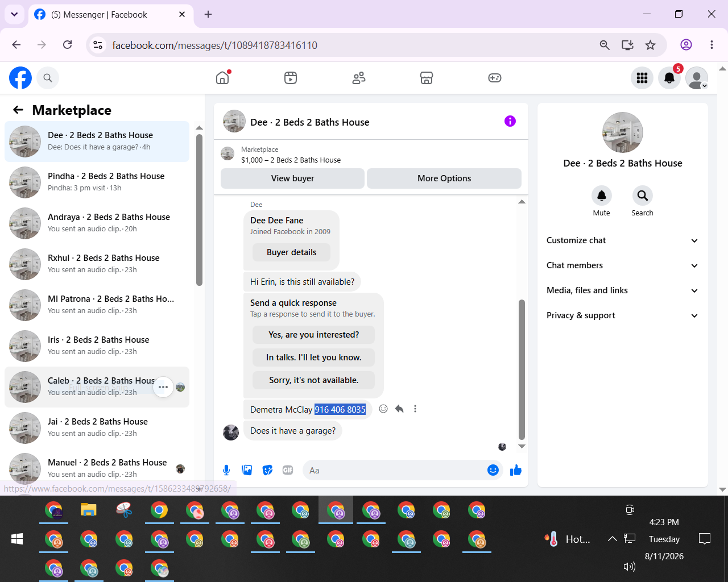Open Buyer details for Dee Dee Fane
The width and height of the screenshot is (728, 582).
point(291,252)
